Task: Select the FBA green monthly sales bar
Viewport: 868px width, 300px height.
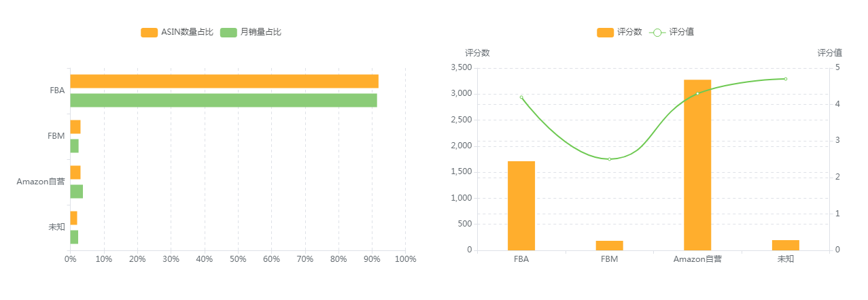Action: [224, 101]
